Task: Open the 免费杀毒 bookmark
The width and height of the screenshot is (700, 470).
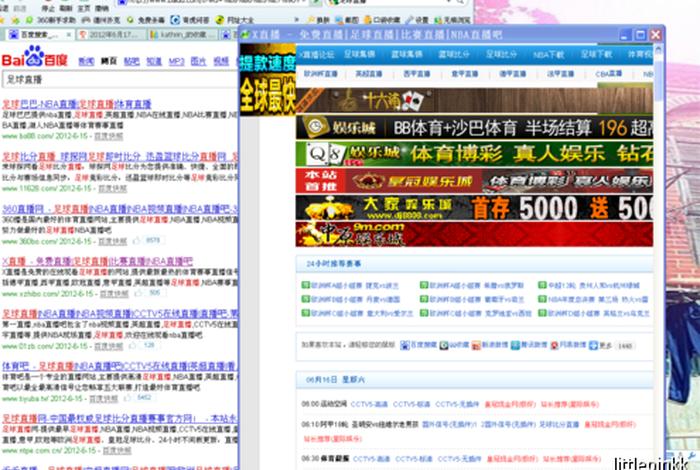Action: [146, 20]
